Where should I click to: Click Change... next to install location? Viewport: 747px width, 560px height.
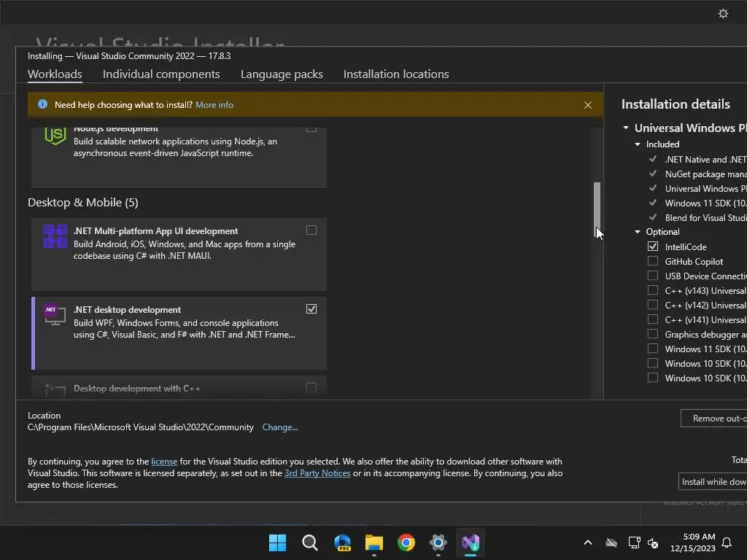[x=279, y=427]
